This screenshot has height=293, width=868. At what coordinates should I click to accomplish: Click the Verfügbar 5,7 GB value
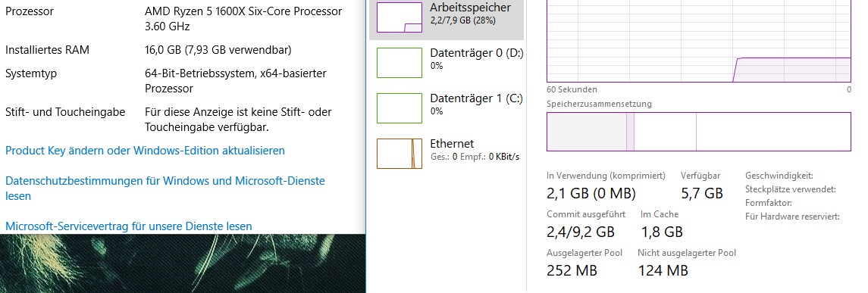pos(702,194)
